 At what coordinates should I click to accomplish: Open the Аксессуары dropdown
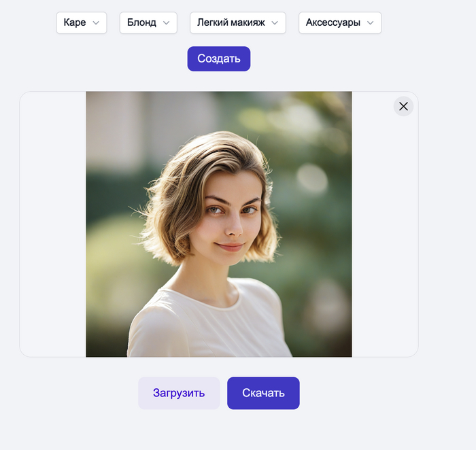(x=340, y=22)
